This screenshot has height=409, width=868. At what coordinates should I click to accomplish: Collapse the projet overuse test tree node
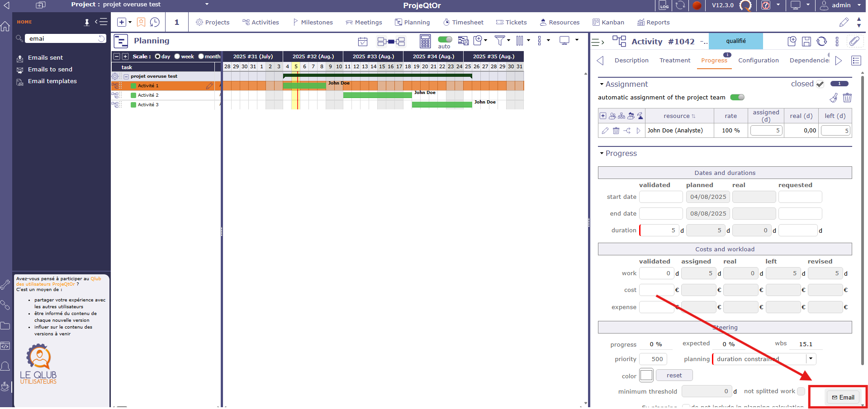(127, 76)
